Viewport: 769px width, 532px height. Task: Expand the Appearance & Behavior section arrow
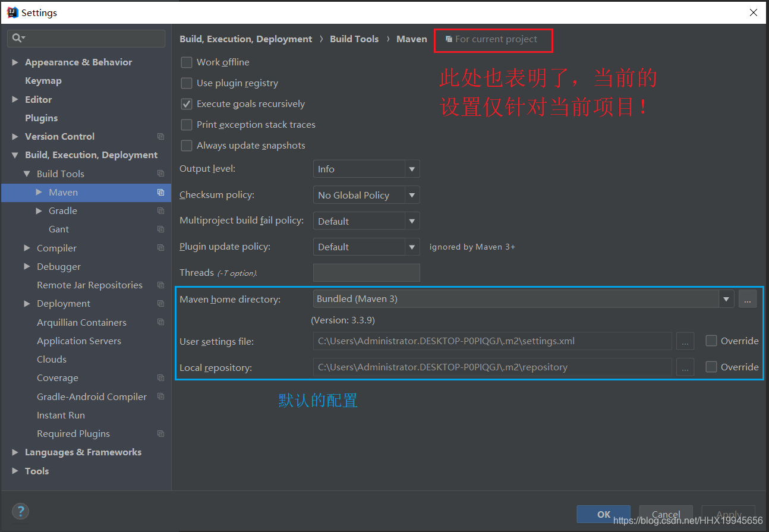tap(15, 62)
